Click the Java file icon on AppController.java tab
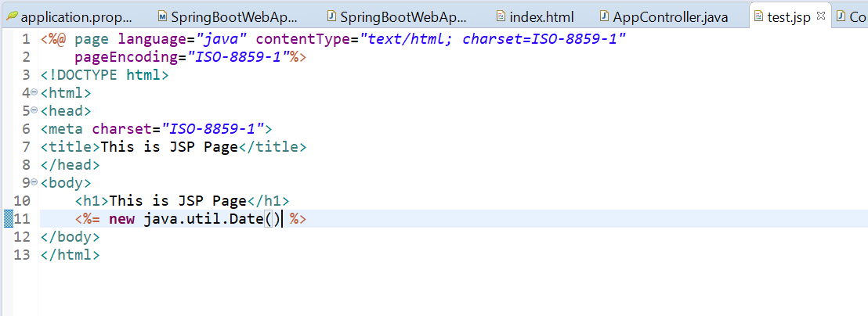868x316 pixels. (x=605, y=16)
